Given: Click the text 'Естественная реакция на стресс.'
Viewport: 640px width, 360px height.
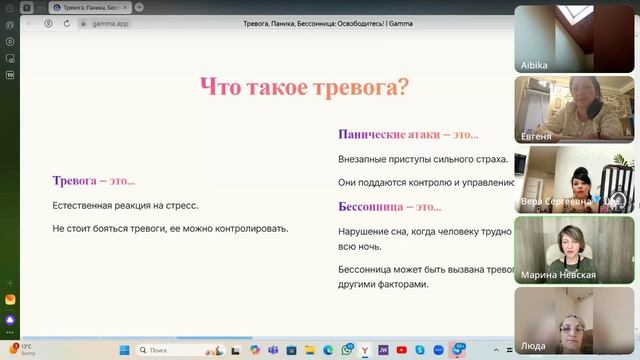Looking at the screenshot, I should pyautogui.click(x=125, y=205).
